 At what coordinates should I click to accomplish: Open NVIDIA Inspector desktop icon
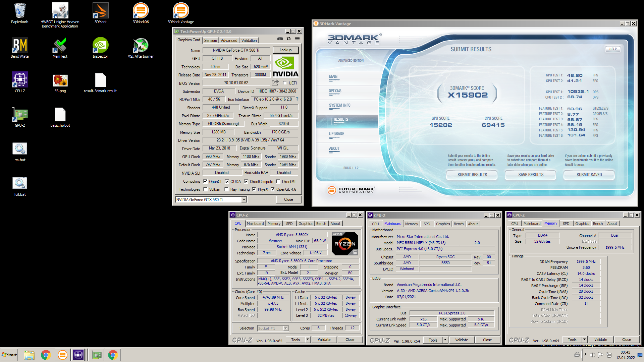coord(100,48)
